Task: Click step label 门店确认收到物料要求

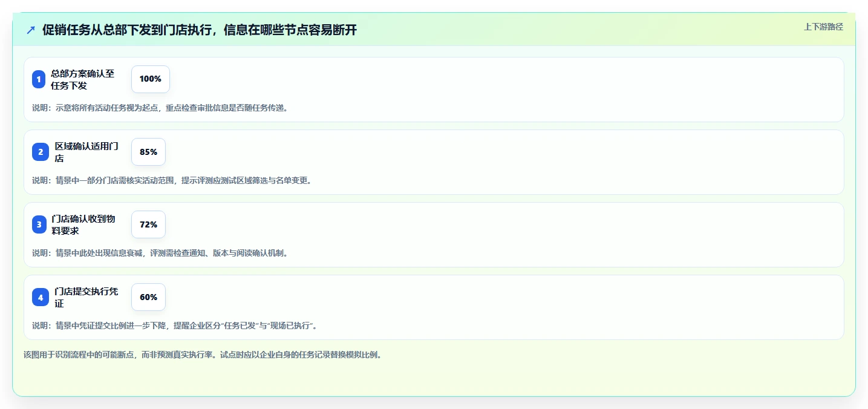Action: pos(83,224)
